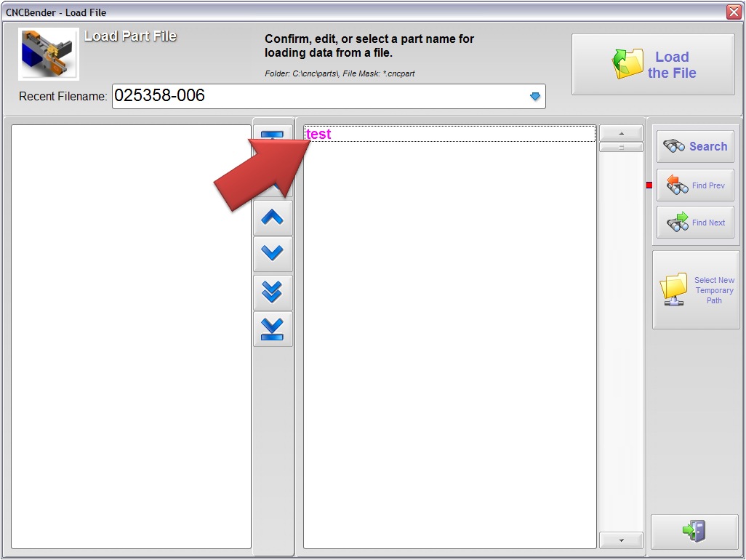The height and width of the screenshot is (560, 746).
Task: Move down one item with single down chevron
Action: pyautogui.click(x=273, y=254)
